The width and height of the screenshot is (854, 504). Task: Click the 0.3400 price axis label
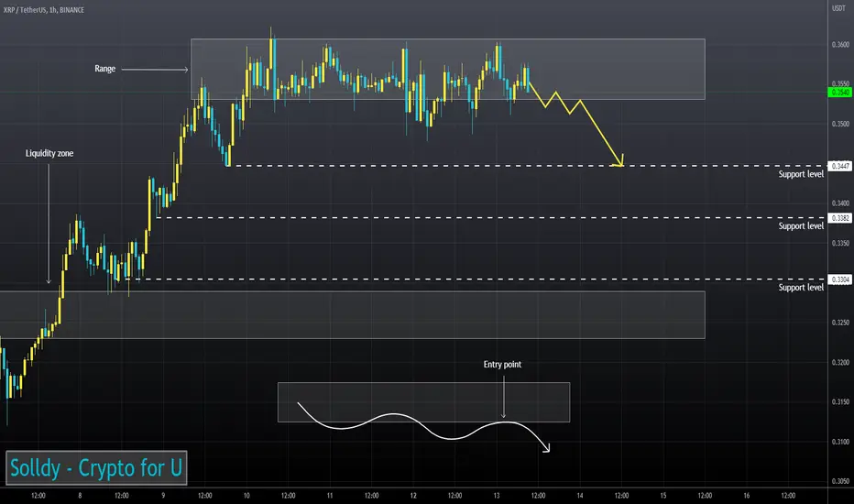[840, 203]
